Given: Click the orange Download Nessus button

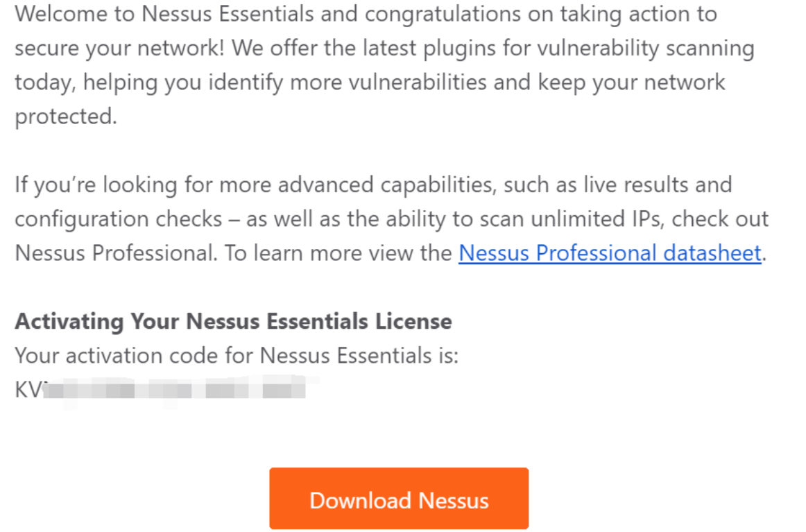Looking at the screenshot, I should click(399, 499).
